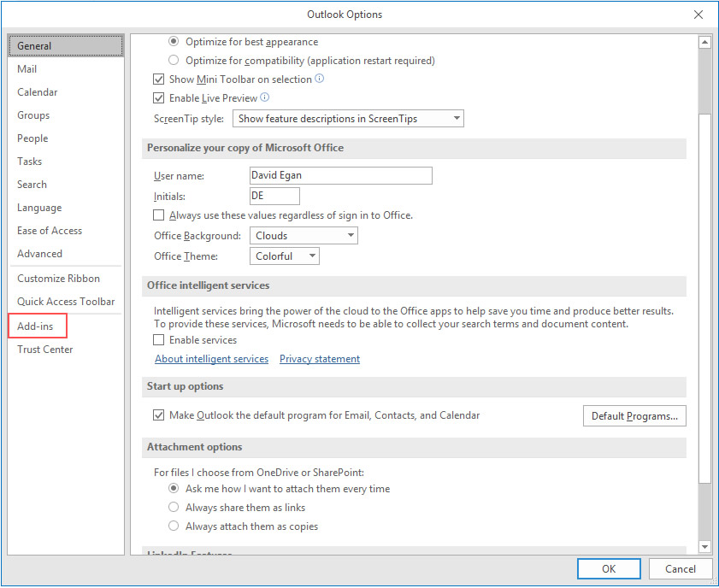Click the OK button
719x588 pixels.
coord(609,568)
